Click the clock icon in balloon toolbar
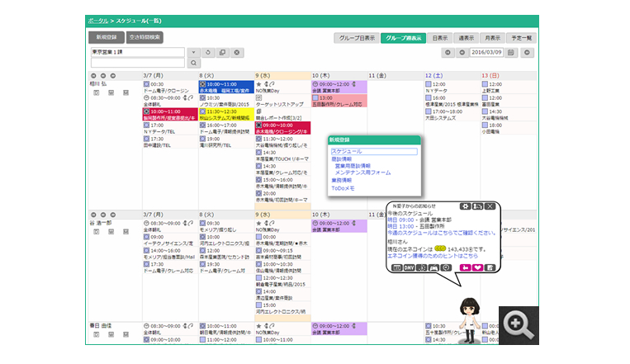Screen dimensions: 630x364 tap(446, 267)
